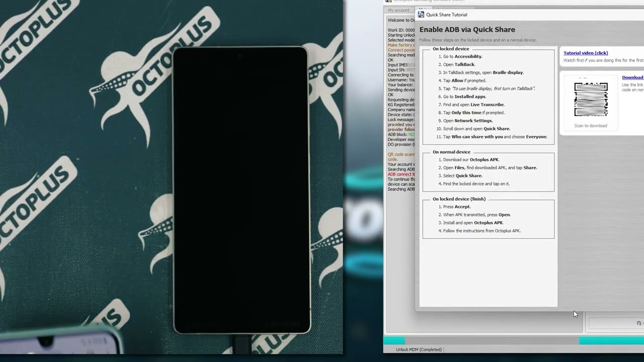Click step 'Open TalkBack.'
This screenshot has width=644, height=362.
(x=456, y=64)
